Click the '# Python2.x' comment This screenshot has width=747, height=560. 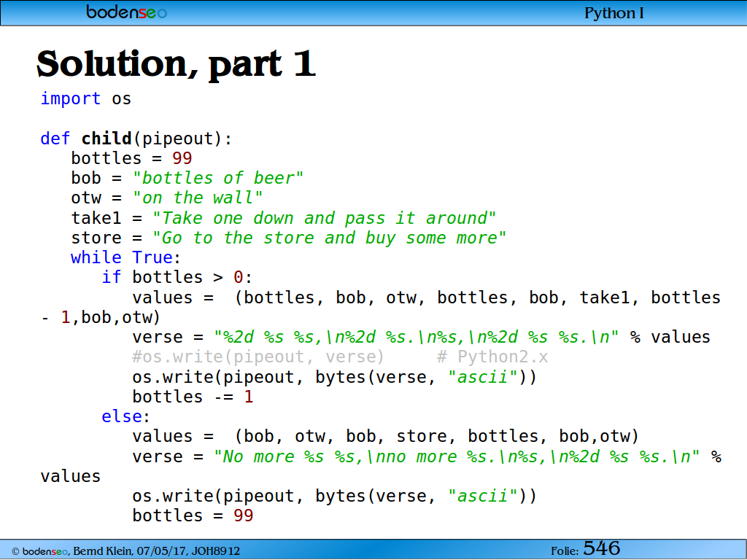click(x=492, y=357)
